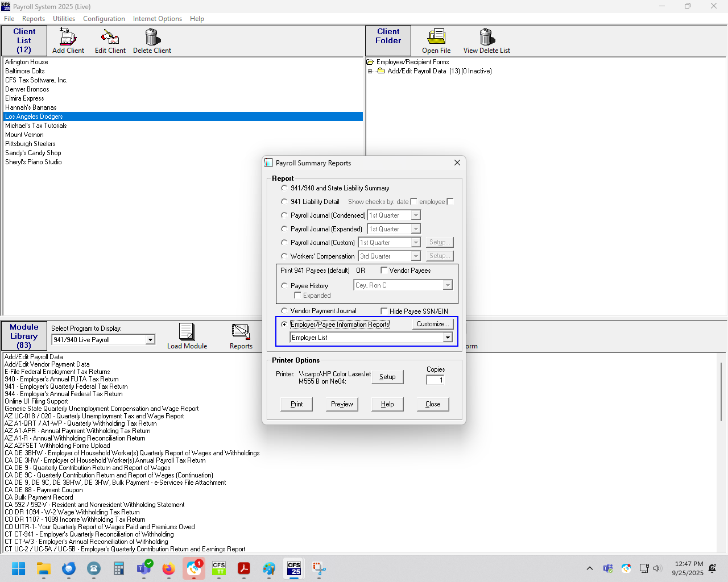Open the Payroll Journal (Custom) quarter dropdown
The image size is (728, 582).
416,243
